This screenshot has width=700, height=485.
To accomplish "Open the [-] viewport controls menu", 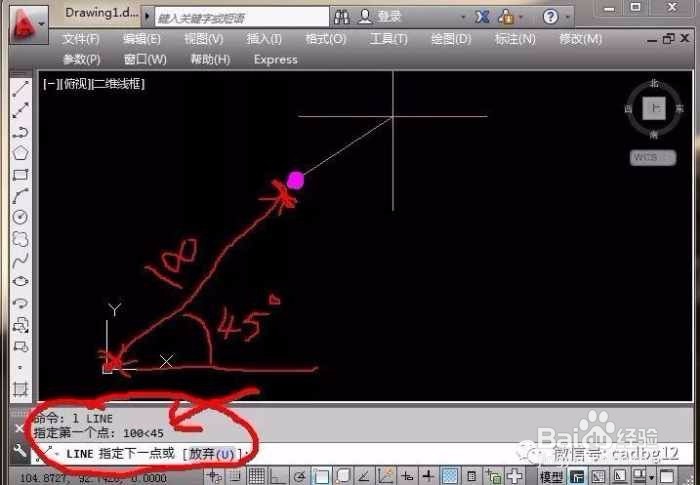I will point(51,84).
